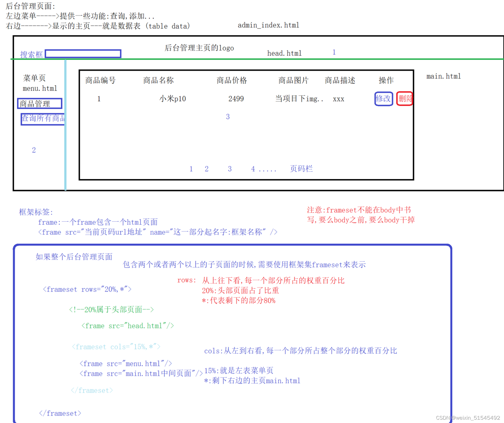Click the 搜索框 input field
504x423 pixels.
83,54
